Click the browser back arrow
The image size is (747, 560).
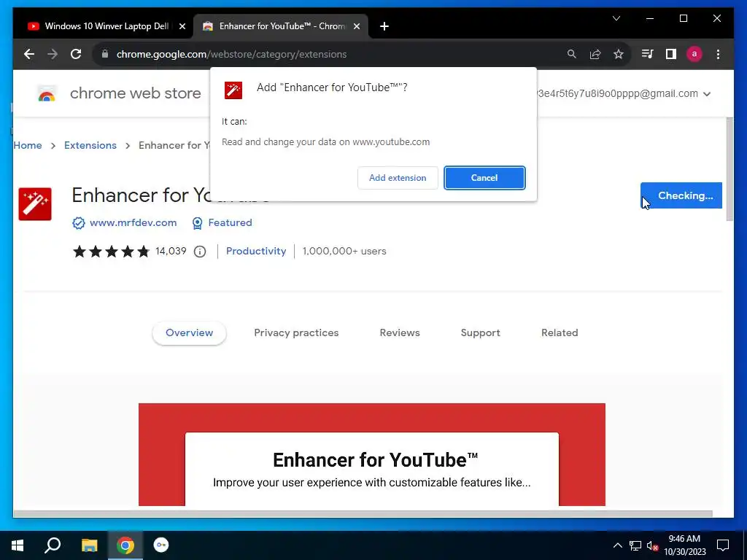pos(29,54)
